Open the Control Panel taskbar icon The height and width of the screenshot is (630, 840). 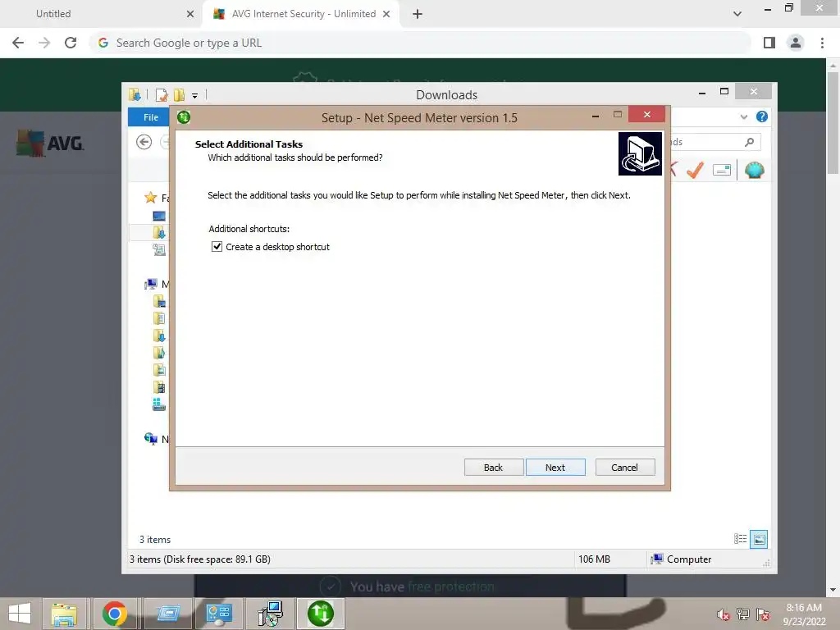tap(218, 614)
